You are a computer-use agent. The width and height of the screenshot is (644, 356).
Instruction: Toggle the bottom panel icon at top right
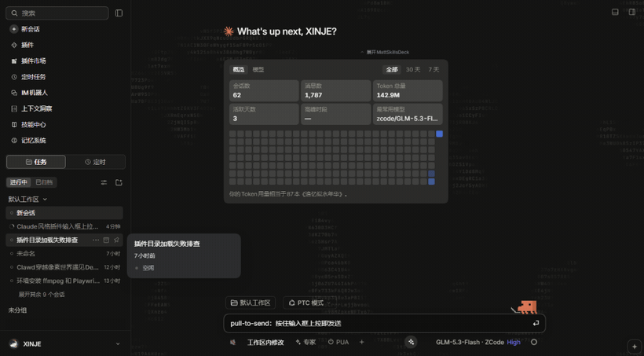tap(615, 12)
